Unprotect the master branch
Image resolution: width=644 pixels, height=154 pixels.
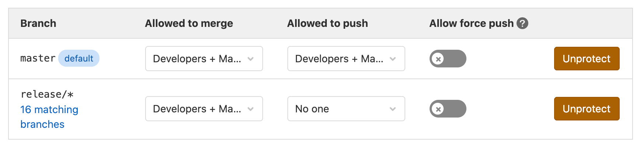pos(587,59)
